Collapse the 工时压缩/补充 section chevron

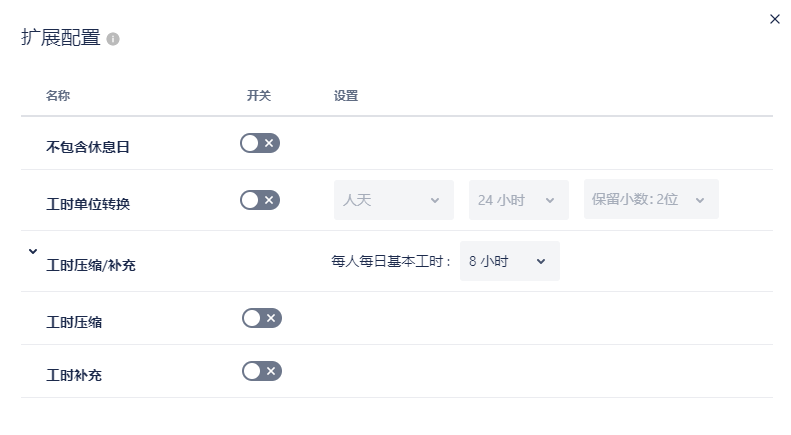point(33,252)
